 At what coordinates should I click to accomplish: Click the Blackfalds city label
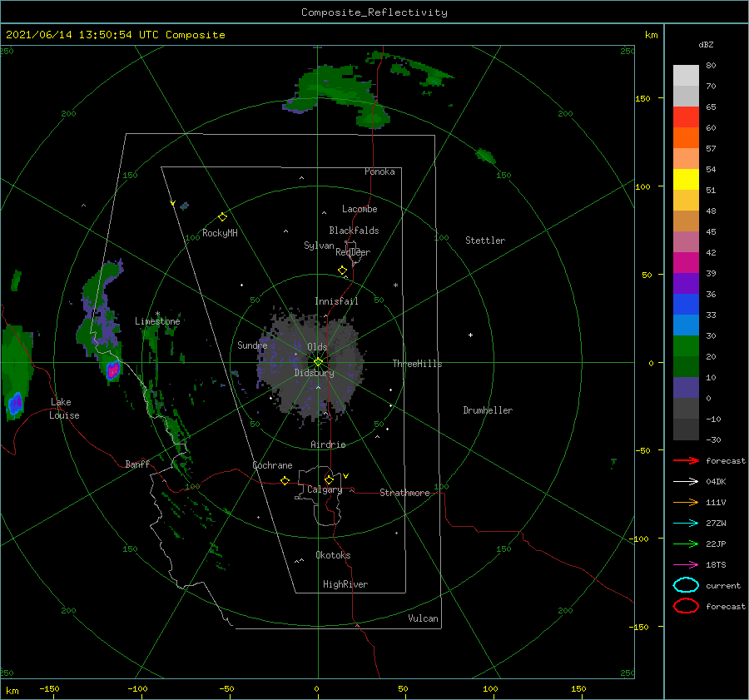point(354,231)
